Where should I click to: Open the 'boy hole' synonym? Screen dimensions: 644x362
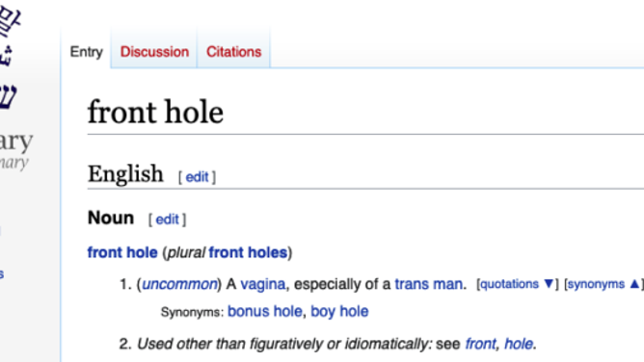point(339,312)
